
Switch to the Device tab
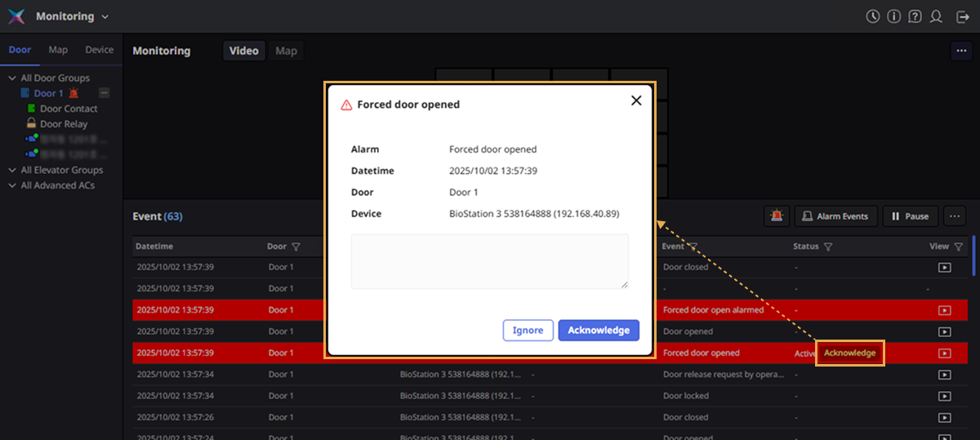tap(100, 50)
